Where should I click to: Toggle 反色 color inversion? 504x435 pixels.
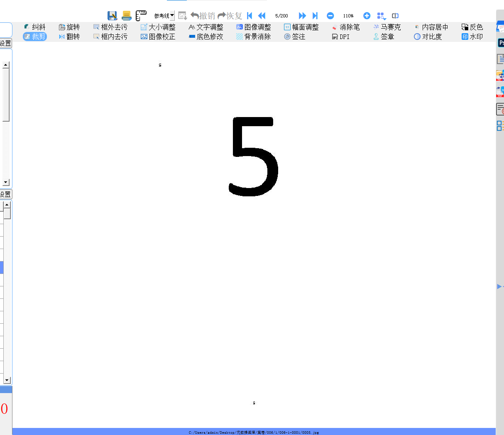pos(472,27)
